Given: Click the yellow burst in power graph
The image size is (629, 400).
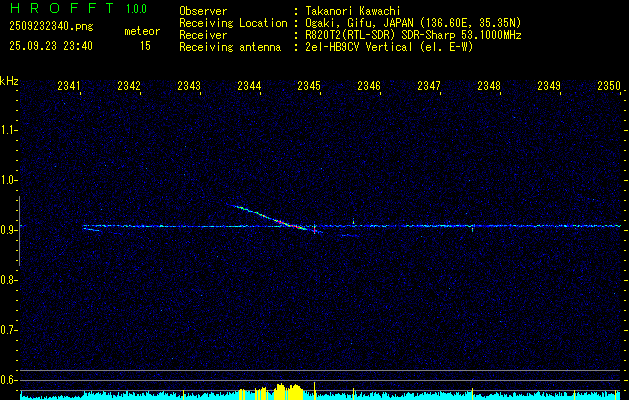Looking at the screenshot, I should [x=282, y=390].
